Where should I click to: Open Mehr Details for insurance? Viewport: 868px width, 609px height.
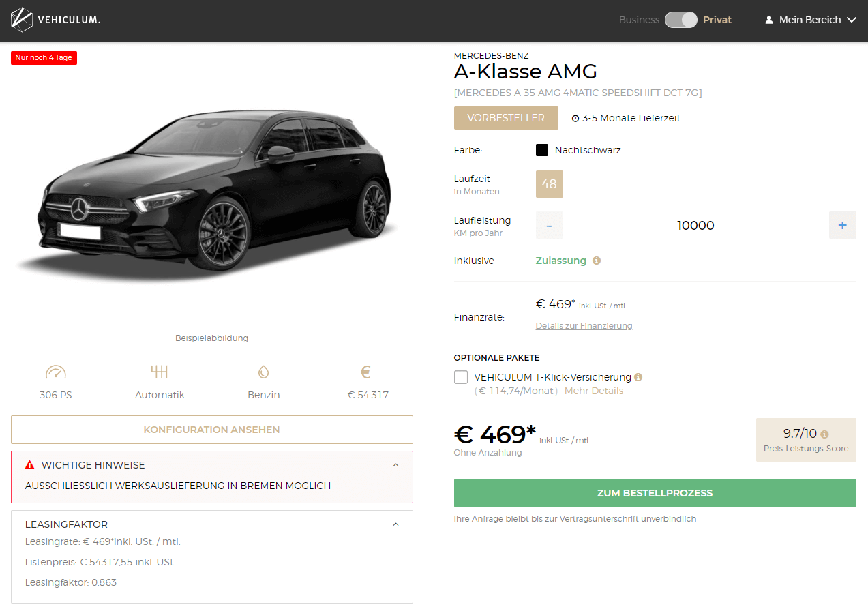(594, 391)
